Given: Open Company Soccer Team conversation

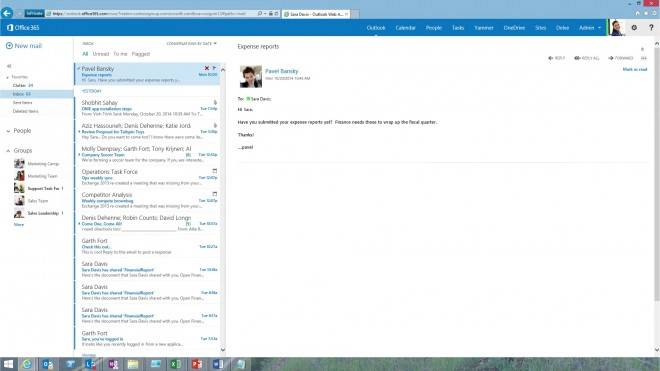Looking at the screenshot, I should [147, 155].
